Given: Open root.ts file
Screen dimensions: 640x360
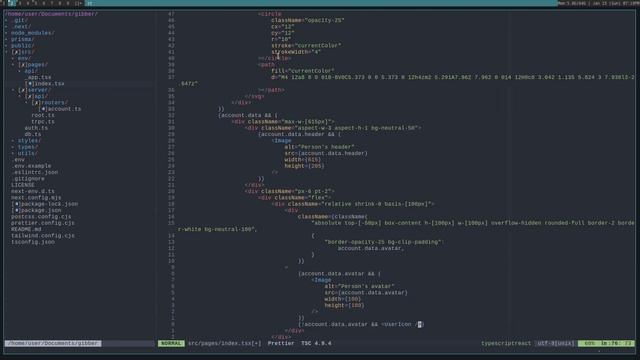Looking at the screenshot, I should (x=43, y=115).
